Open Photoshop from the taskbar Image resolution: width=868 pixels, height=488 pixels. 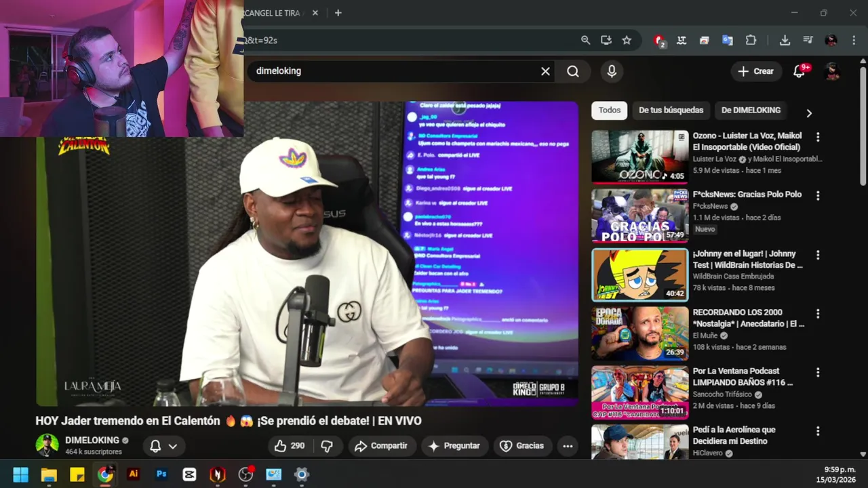161,474
